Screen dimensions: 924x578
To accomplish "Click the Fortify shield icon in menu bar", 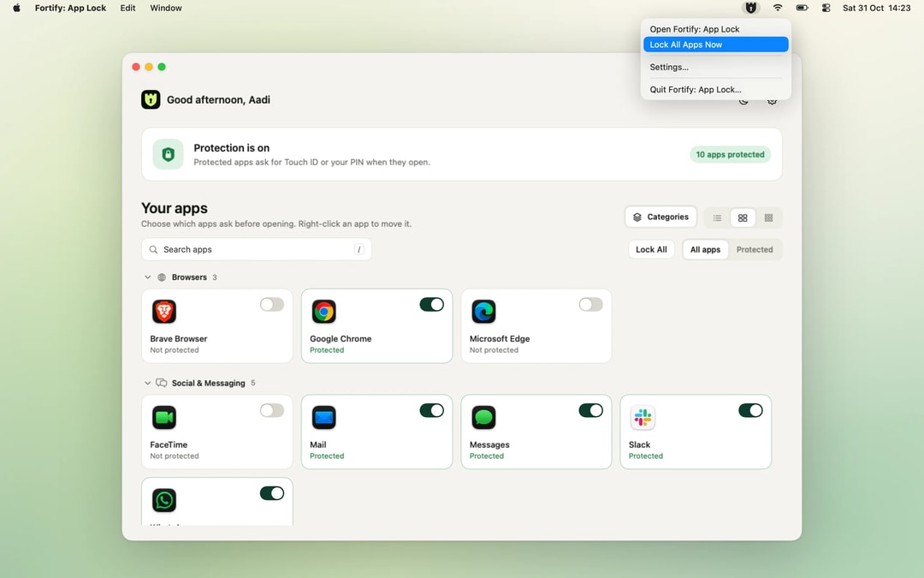I will 750,9.
